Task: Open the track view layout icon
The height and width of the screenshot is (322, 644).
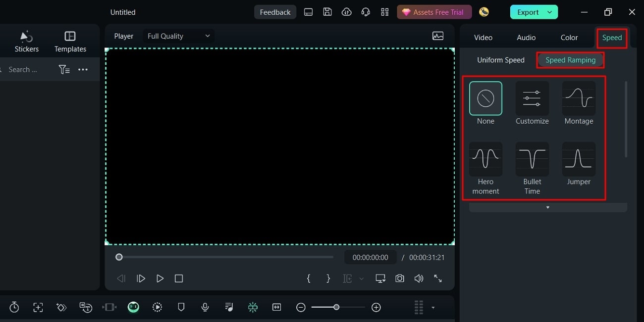Action: click(419, 307)
